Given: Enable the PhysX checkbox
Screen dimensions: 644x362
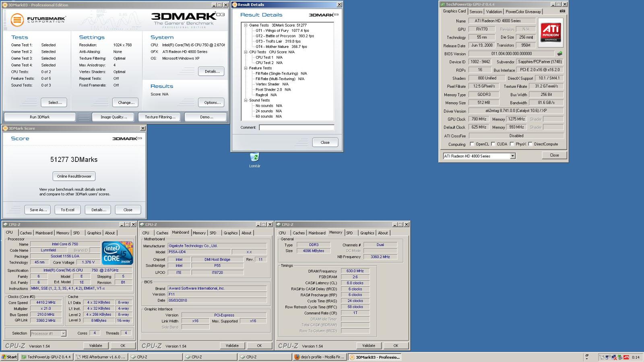Looking at the screenshot, I should 512,144.
